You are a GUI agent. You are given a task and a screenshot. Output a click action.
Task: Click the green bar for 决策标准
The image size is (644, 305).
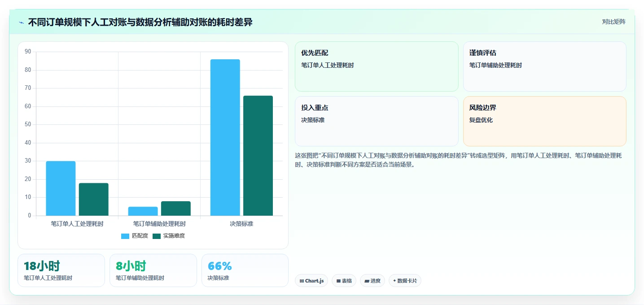click(258, 155)
